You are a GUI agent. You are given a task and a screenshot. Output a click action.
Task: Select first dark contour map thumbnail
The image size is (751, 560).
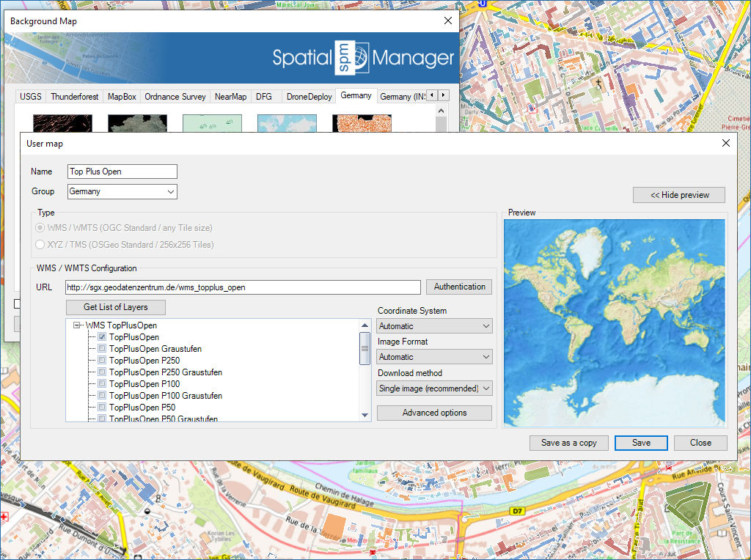point(63,123)
